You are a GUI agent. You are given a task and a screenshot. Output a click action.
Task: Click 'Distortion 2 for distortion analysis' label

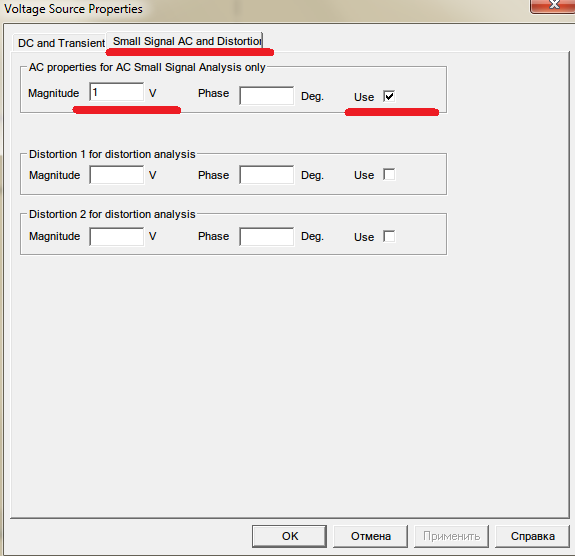pyautogui.click(x=112, y=214)
